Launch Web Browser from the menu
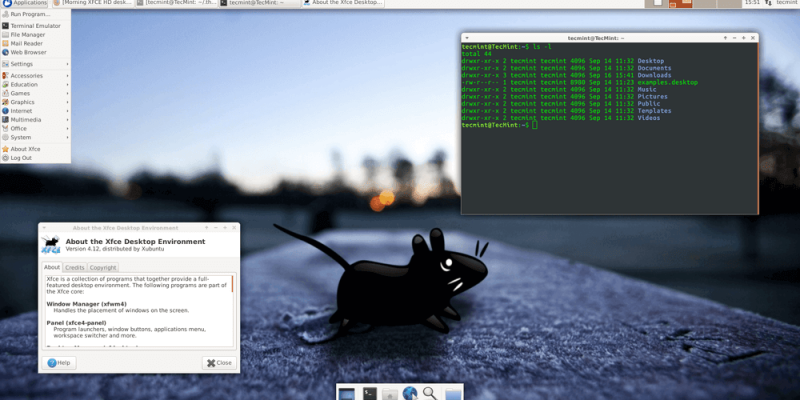Screen dimensions: 800x400 36,52
